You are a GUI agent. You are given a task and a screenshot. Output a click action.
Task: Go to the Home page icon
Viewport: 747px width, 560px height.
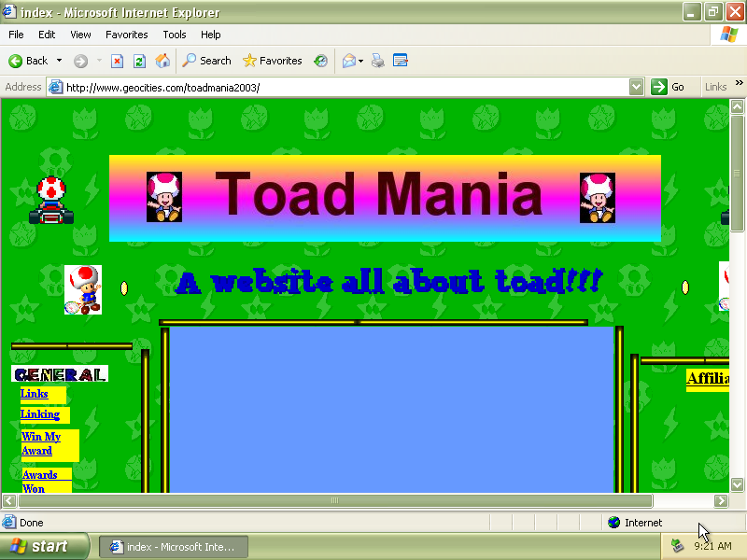(162, 61)
